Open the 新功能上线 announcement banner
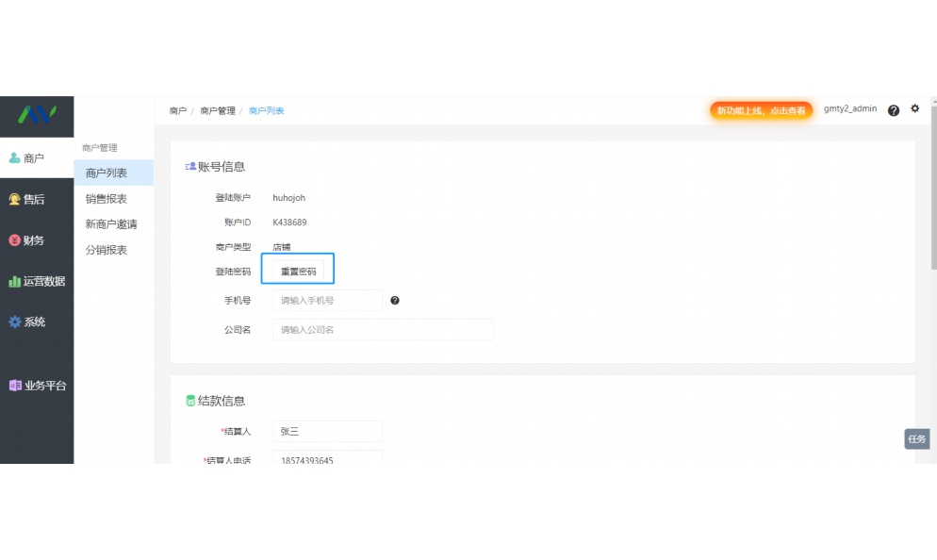The height and width of the screenshot is (560, 937). pos(761,109)
